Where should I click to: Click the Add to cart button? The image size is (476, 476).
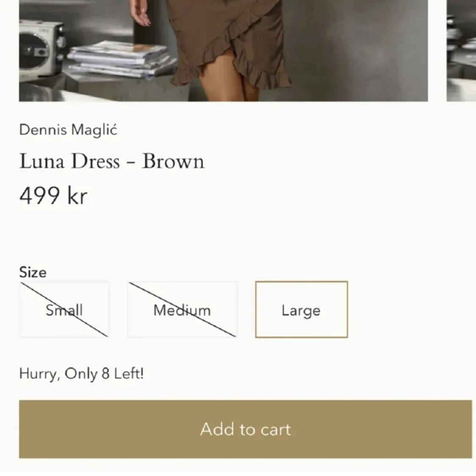click(x=245, y=429)
